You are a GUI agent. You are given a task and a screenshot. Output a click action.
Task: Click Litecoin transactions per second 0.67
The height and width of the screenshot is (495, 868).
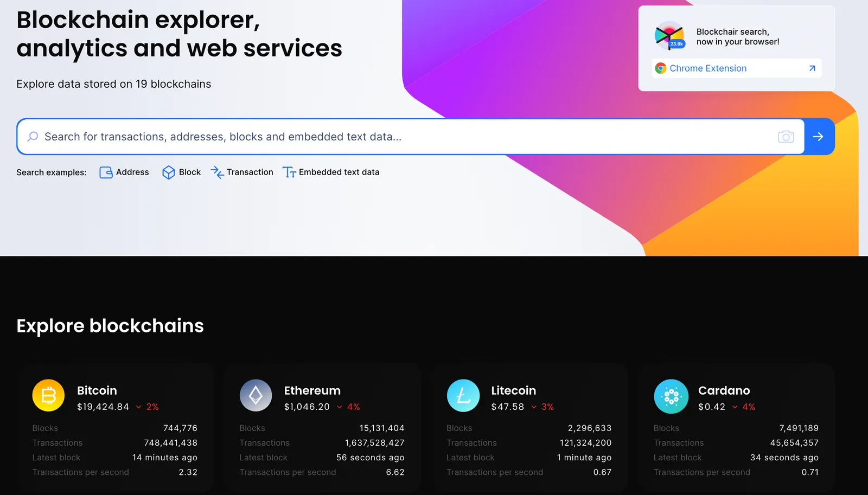click(603, 472)
